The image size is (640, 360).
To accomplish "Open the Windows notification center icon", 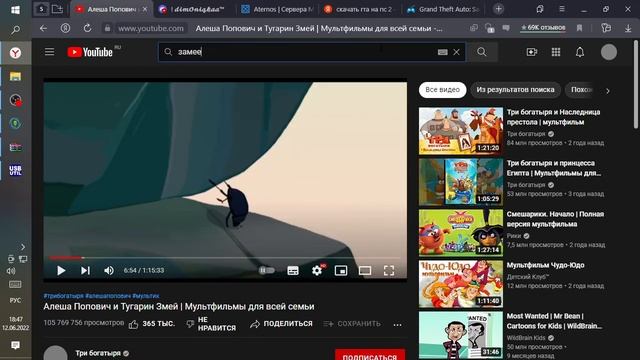I will [16, 345].
